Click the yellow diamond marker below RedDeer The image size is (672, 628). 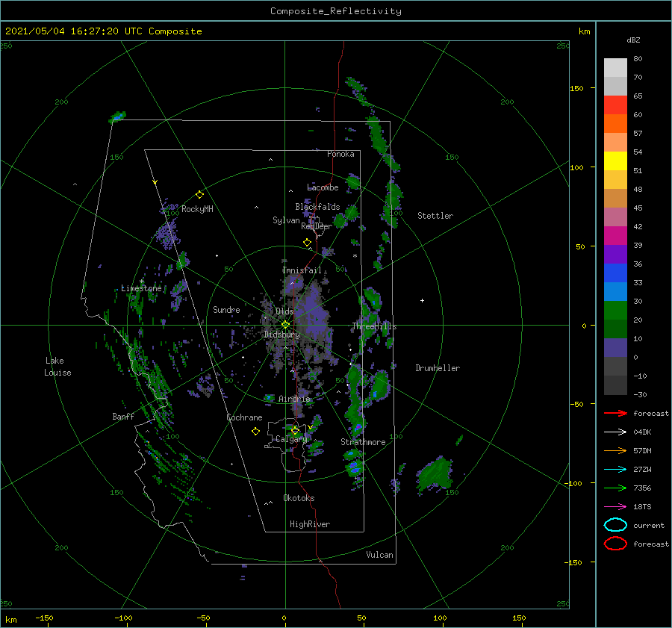(307, 243)
